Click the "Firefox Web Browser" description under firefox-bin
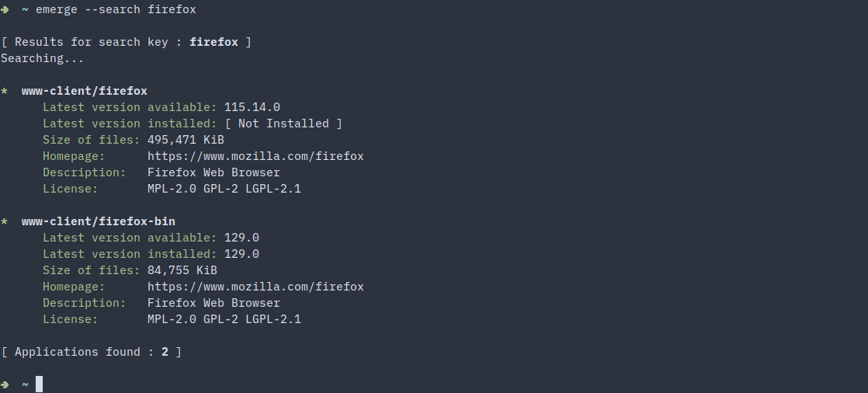 coord(214,303)
